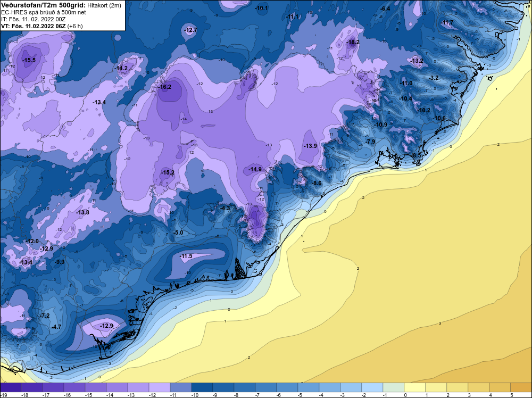
Task: Select the -12.0 temperature label
Action: click(x=32, y=241)
